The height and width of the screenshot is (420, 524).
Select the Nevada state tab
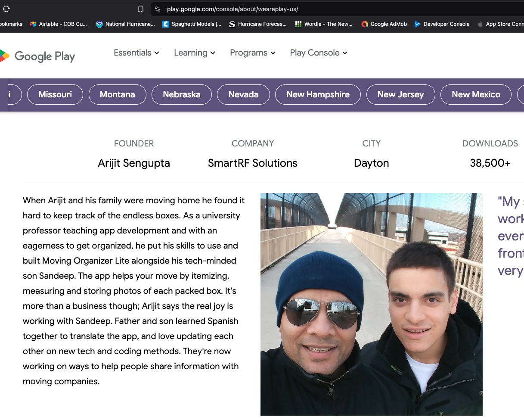(243, 94)
